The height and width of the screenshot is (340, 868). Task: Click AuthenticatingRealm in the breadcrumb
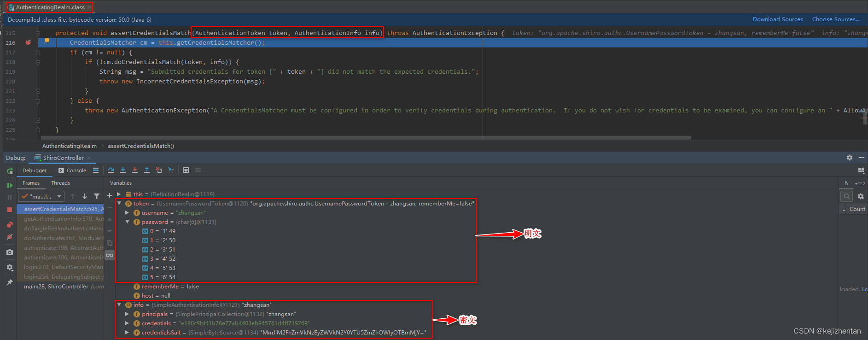(70, 146)
